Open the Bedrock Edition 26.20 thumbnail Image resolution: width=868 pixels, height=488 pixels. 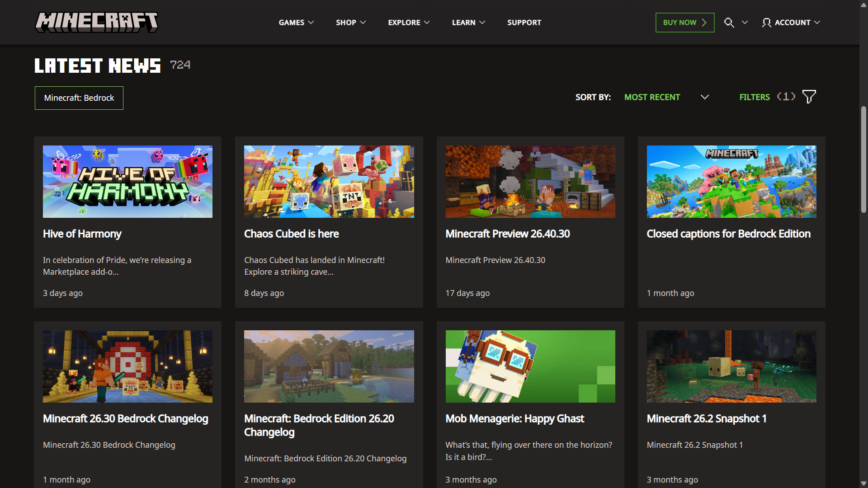tap(329, 366)
